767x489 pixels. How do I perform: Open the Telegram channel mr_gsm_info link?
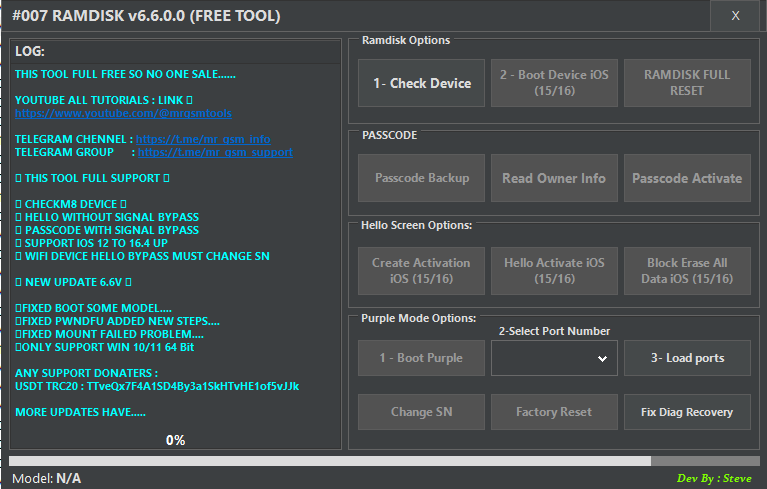(203, 139)
